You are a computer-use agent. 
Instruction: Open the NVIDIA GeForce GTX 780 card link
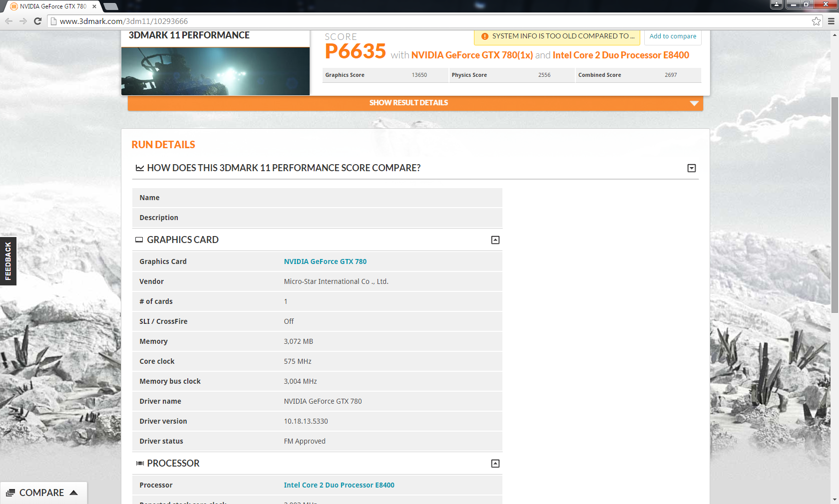pos(325,261)
